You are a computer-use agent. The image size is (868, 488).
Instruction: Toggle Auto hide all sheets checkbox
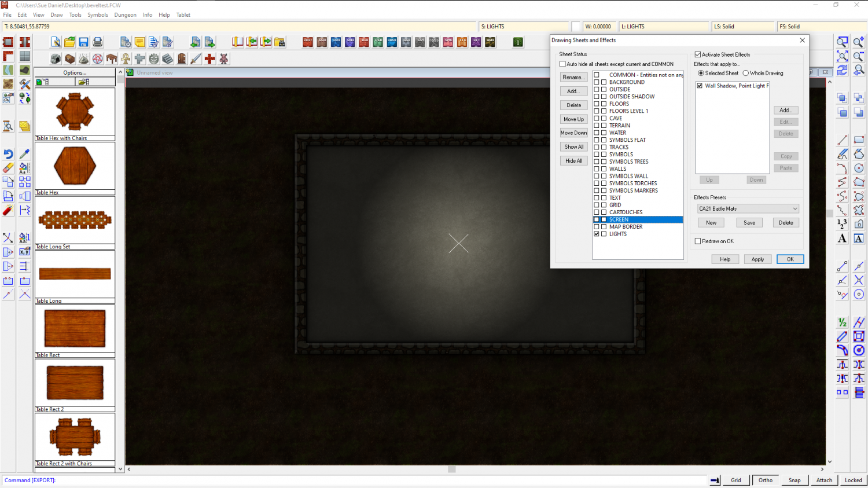point(562,64)
